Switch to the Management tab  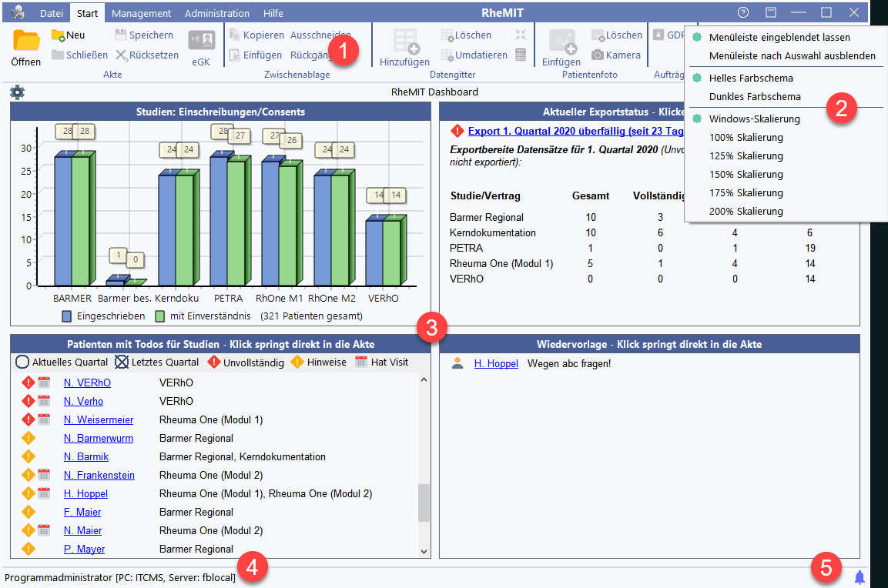(141, 13)
